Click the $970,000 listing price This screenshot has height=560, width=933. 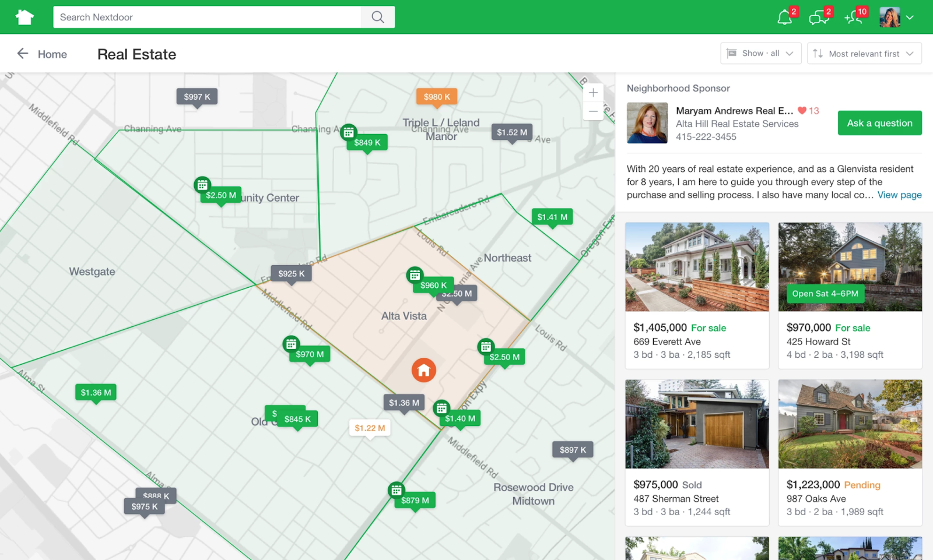(x=809, y=327)
